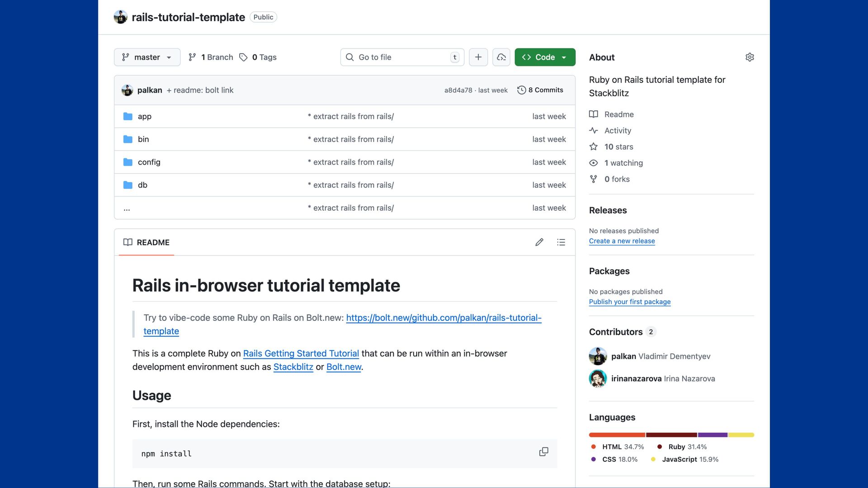Open the README outline list icon

(561, 243)
